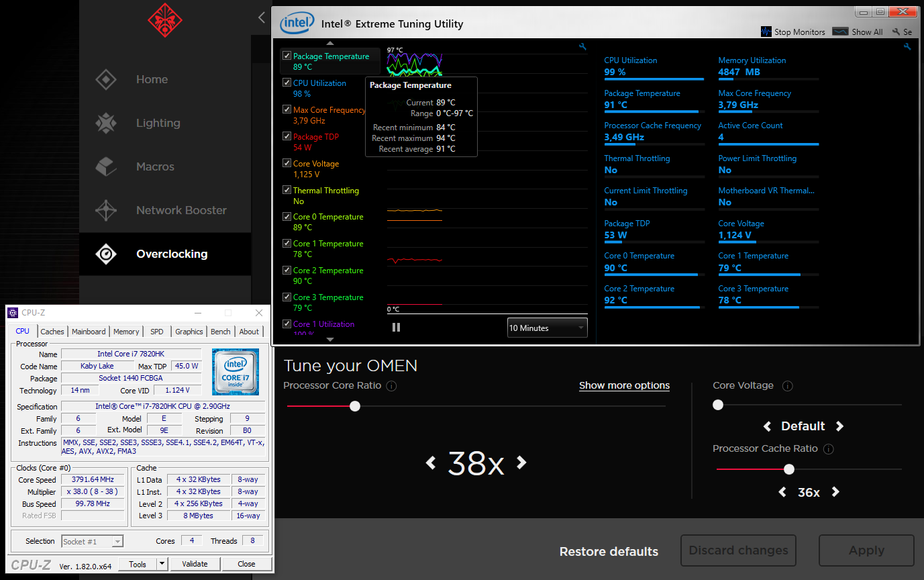This screenshot has height=580, width=924.
Task: Uncheck the Max Core Frequency monitor
Action: [287, 110]
